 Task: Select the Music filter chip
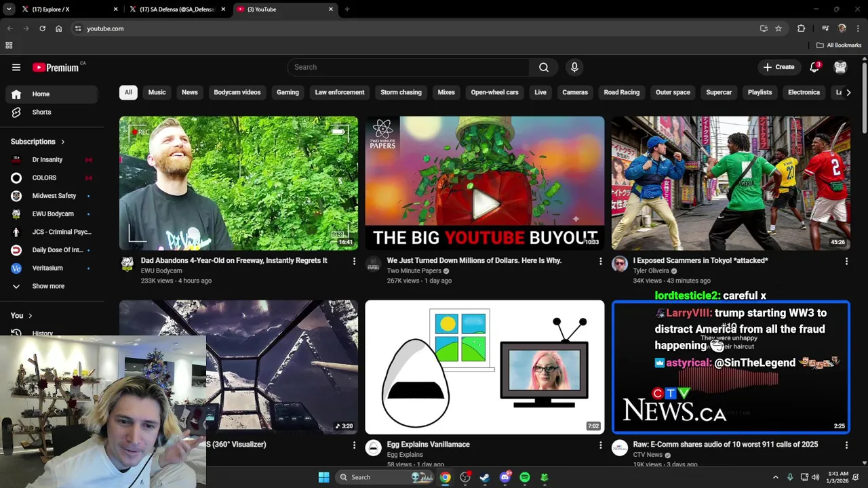pos(157,92)
